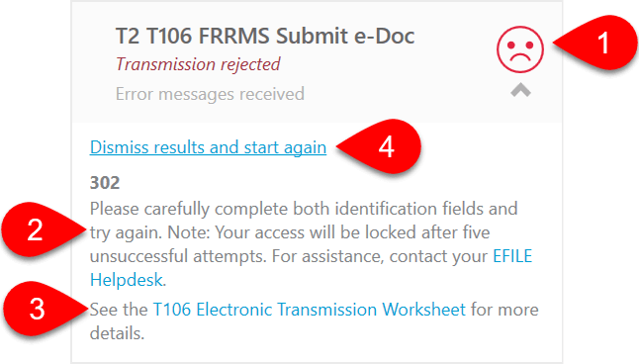The width and height of the screenshot is (639, 364).
Task: Click the word 'details.' on the last line
Action: coord(118,333)
